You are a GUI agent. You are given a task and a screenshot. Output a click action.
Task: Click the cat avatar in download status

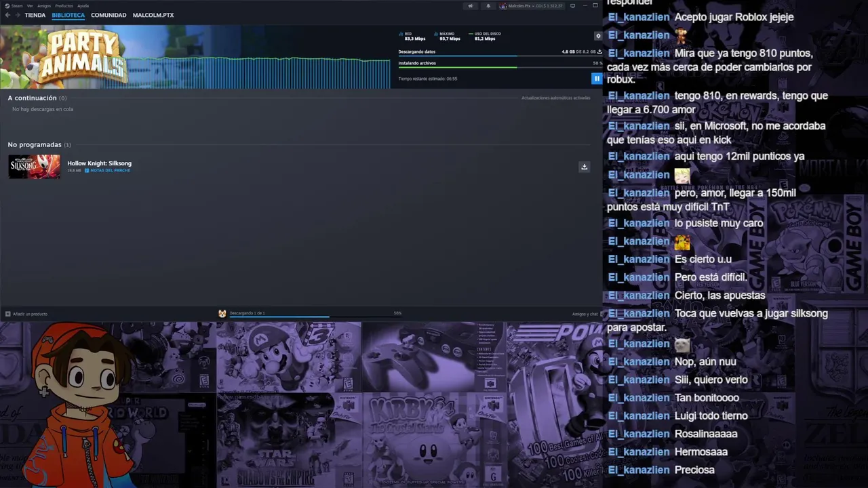pyautogui.click(x=222, y=313)
